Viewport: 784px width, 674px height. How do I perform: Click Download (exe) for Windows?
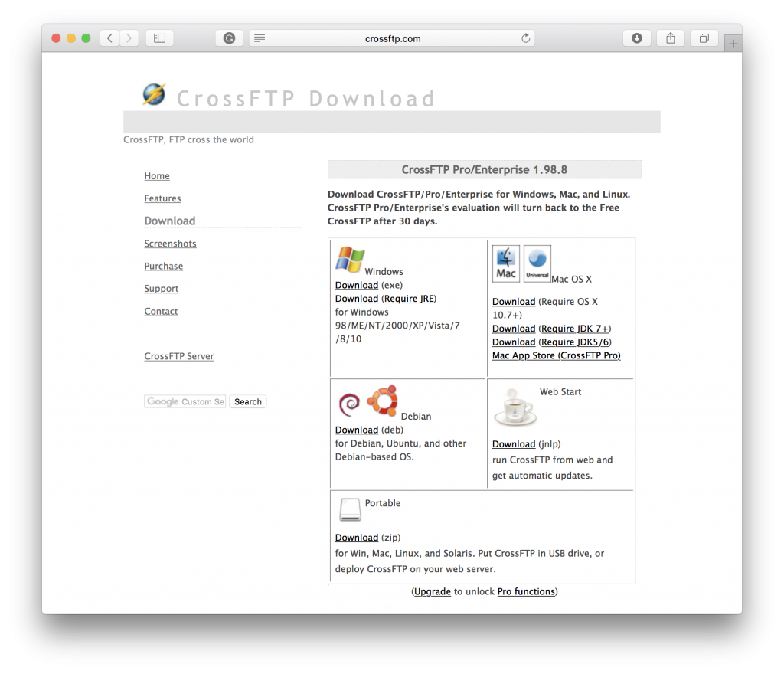[x=356, y=284]
